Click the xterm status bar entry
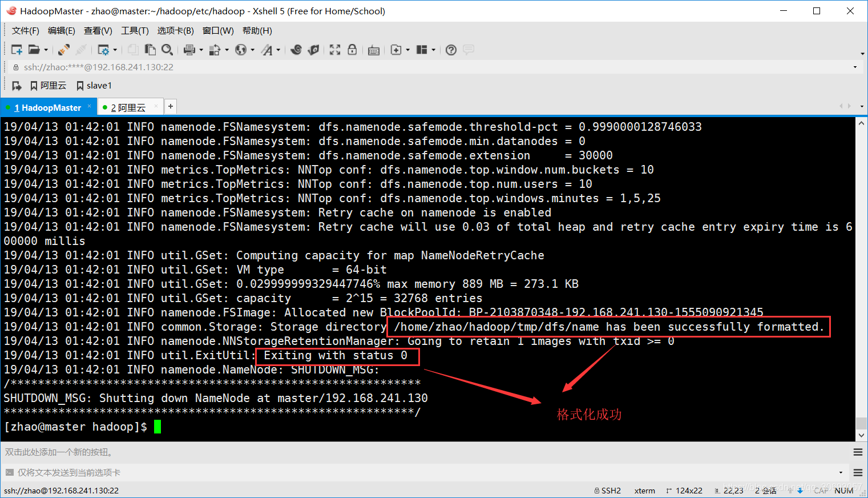 [645, 491]
